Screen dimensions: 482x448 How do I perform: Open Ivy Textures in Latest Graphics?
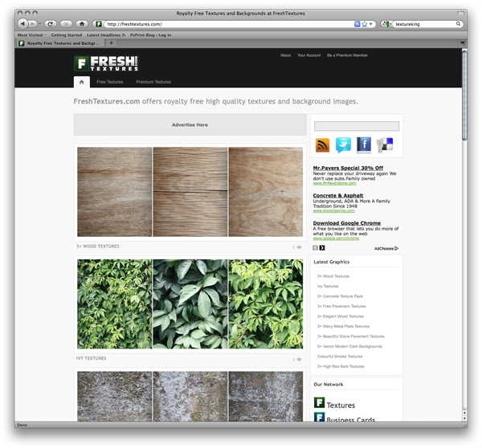[x=328, y=286]
